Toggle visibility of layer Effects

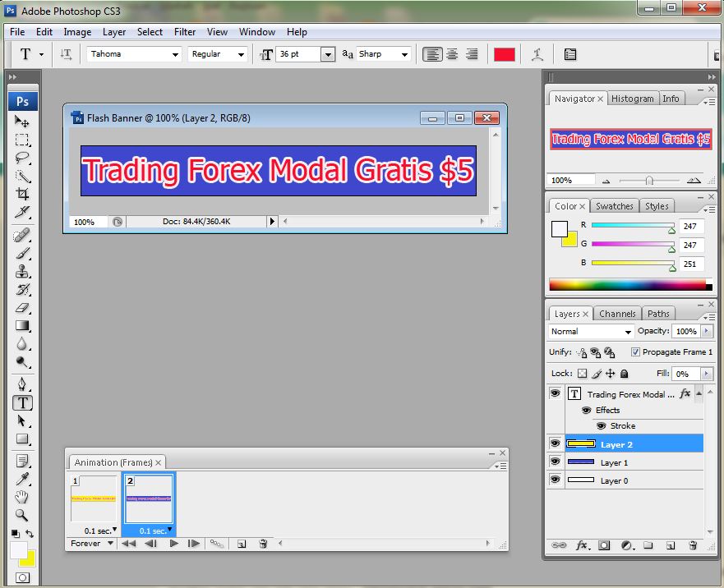(587, 410)
